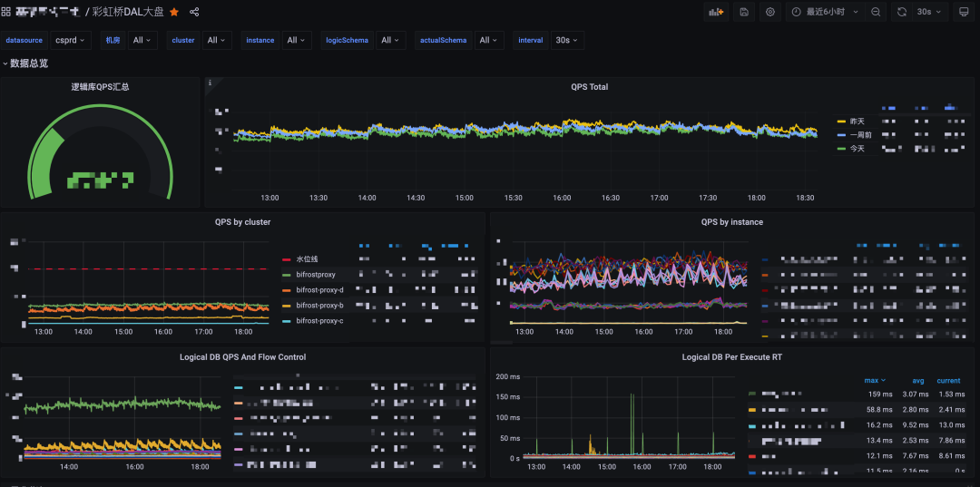Image resolution: width=980 pixels, height=487 pixels.
Task: Open the 最近6小时 time range picker
Action: 825,12
